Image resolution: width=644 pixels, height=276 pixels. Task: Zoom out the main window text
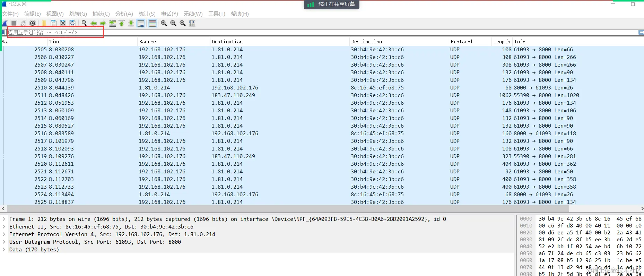pyautogui.click(x=173, y=23)
